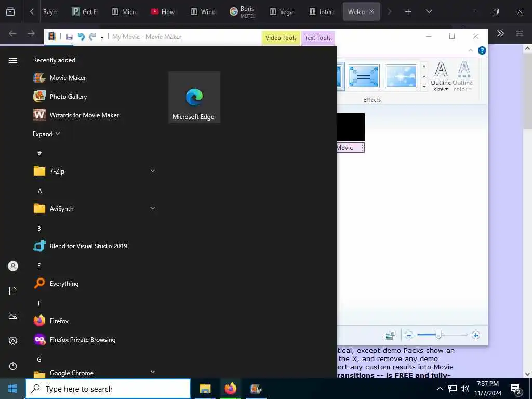
Task: Open Pictures from Start sidebar
Action: 13,316
